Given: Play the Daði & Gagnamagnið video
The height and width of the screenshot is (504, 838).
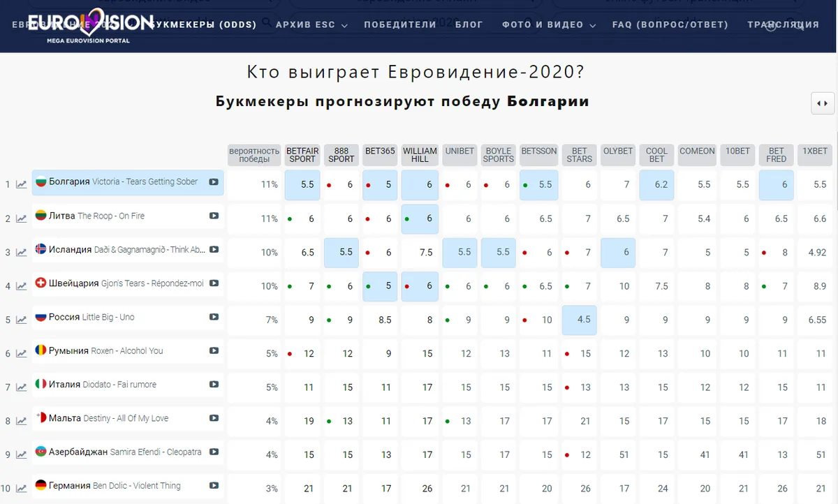Looking at the screenshot, I should tap(214, 249).
